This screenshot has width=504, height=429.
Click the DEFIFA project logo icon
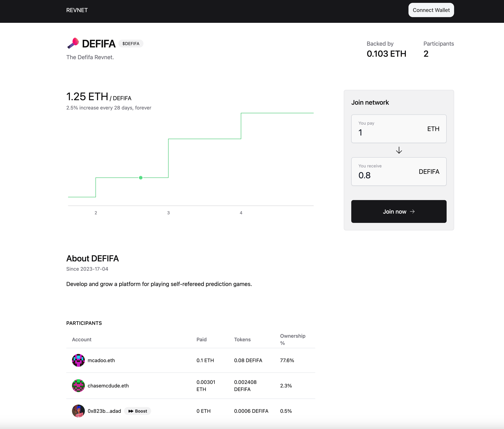point(73,43)
